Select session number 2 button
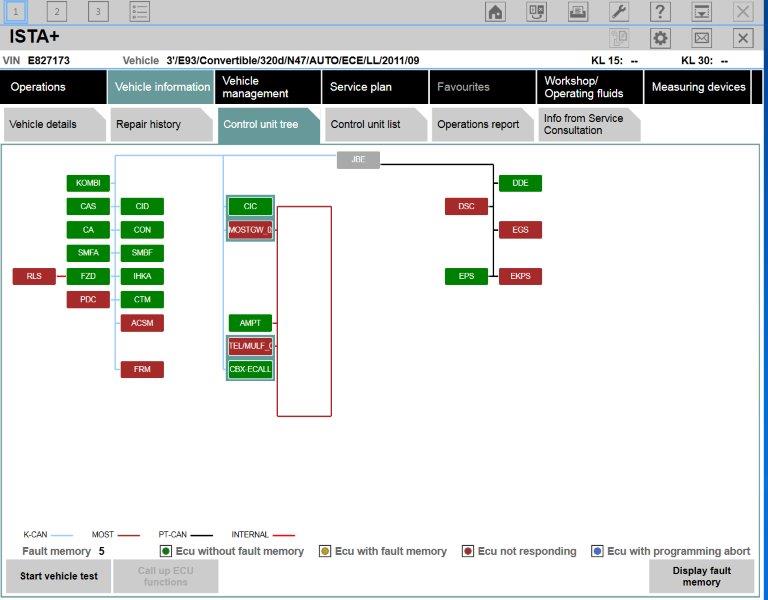This screenshot has width=768, height=600. pyautogui.click(x=56, y=12)
